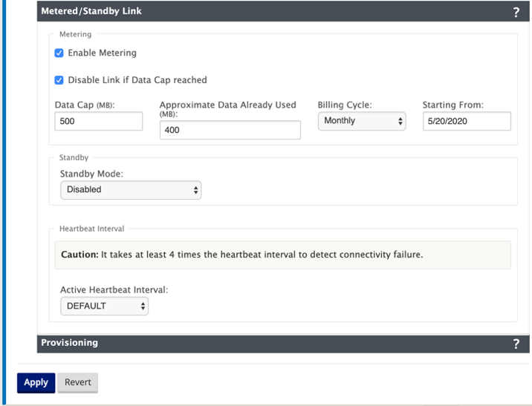Screen dimensions: 532x406
Task: Click the Billing Cycle dropdown arrows
Action: (400, 121)
